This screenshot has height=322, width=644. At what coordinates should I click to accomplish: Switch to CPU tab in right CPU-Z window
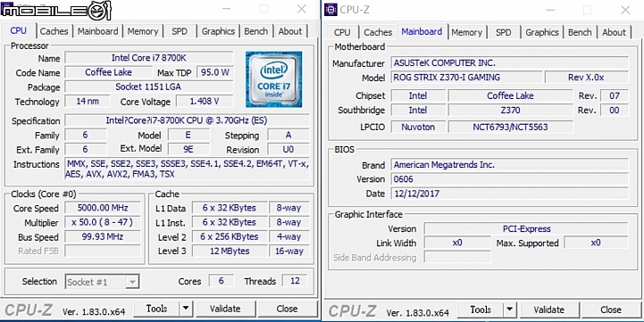point(342,32)
